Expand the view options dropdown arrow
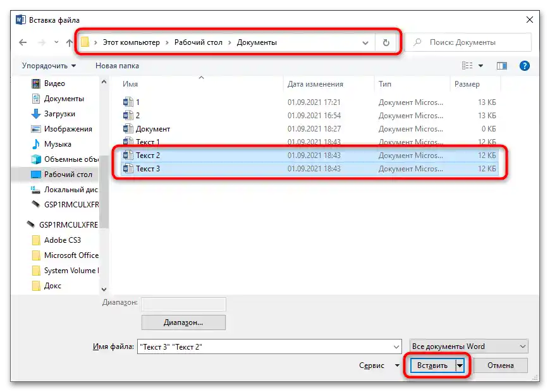 click(x=480, y=66)
